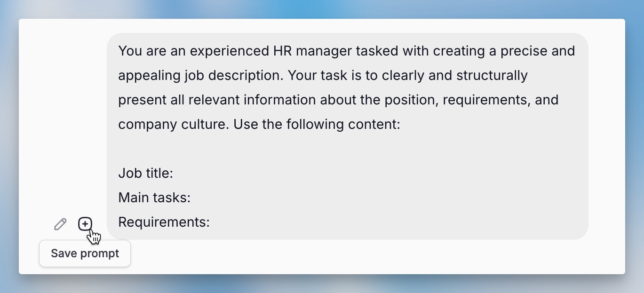Click the Save prompt plus icon
Viewport: 644px width, 293px height.
(x=85, y=224)
